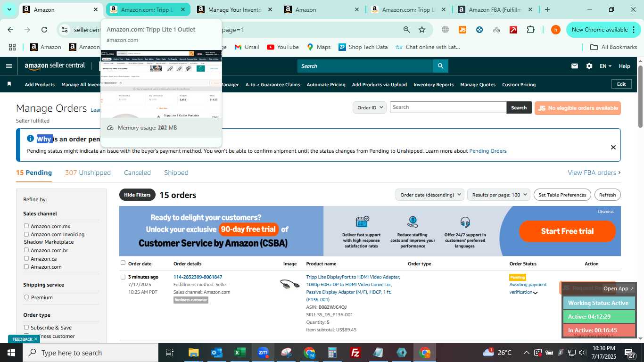
Task: Click the Set Table Preferences button
Action: 562,195
